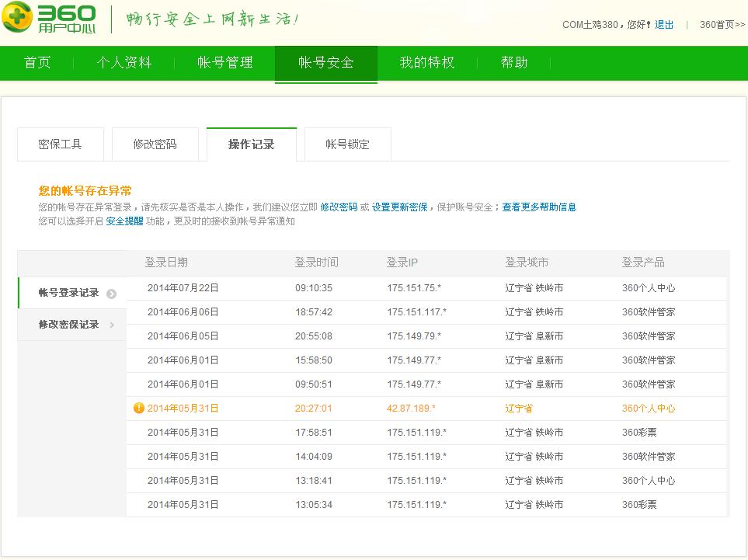
Task: Click the 退出 logout link
Action: click(x=664, y=25)
